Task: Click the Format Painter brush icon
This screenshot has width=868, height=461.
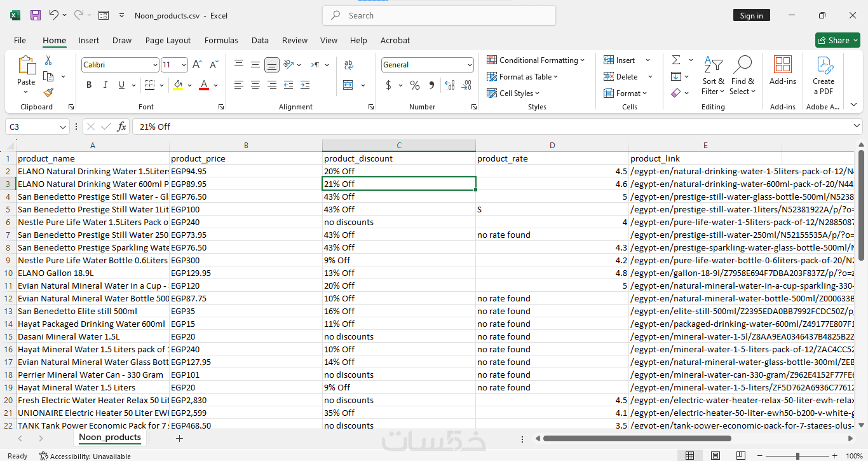Action: point(48,92)
